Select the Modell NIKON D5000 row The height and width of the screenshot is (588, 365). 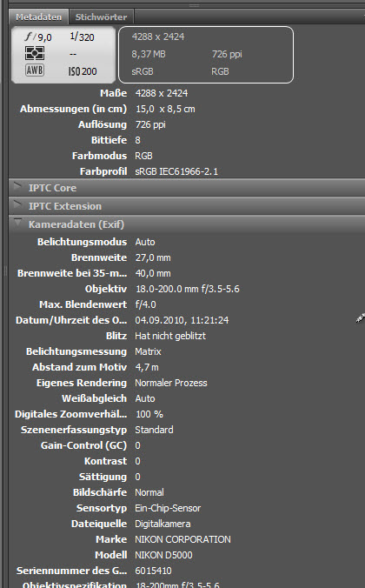click(x=187, y=555)
